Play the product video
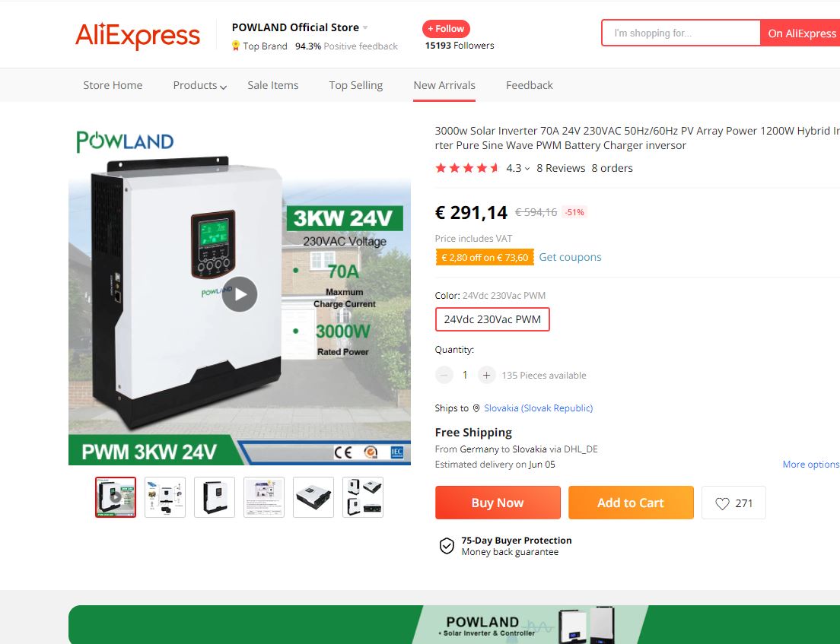Viewport: 840px width, 644px height. 240,294
